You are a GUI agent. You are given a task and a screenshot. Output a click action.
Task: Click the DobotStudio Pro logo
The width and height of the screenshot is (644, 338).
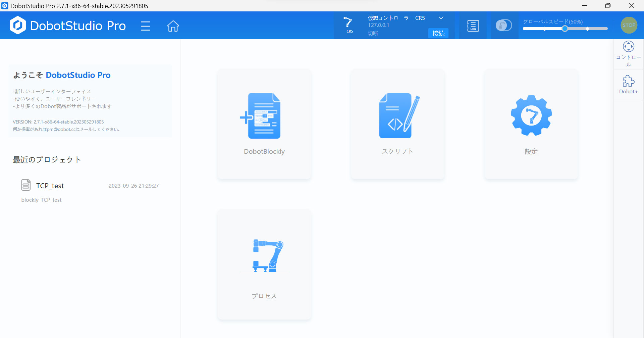click(x=18, y=26)
